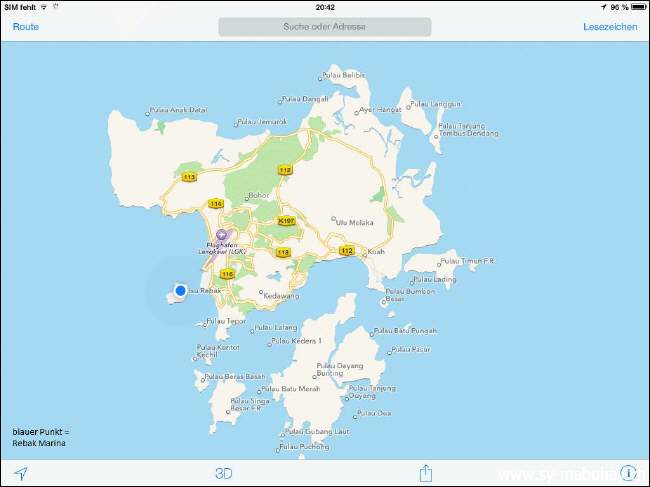Screen dimensions: 650x487
Task: Select the Pulau Gubang Laut label
Action: coord(317,431)
